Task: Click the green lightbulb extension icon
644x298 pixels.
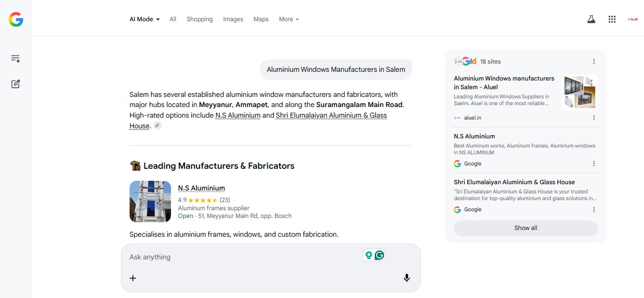Action: (369, 255)
